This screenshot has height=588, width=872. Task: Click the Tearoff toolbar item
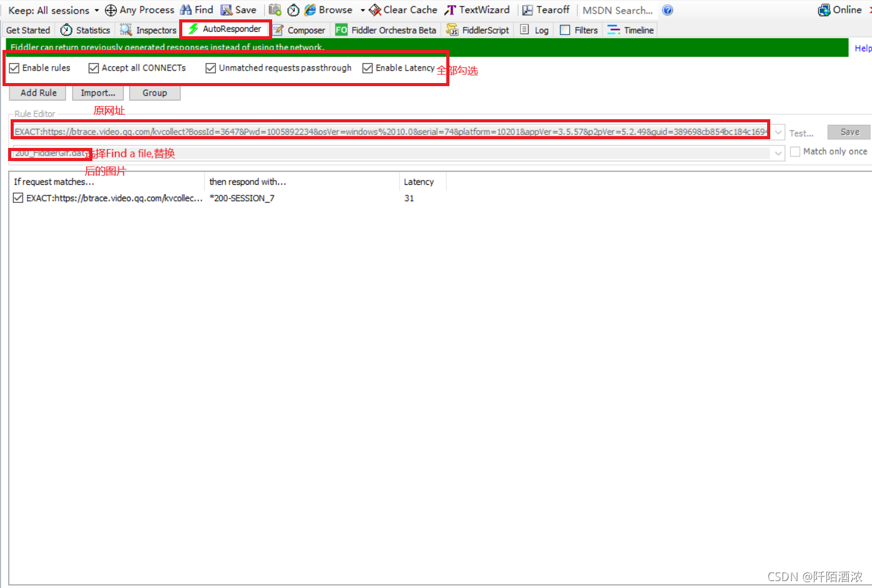(x=546, y=10)
